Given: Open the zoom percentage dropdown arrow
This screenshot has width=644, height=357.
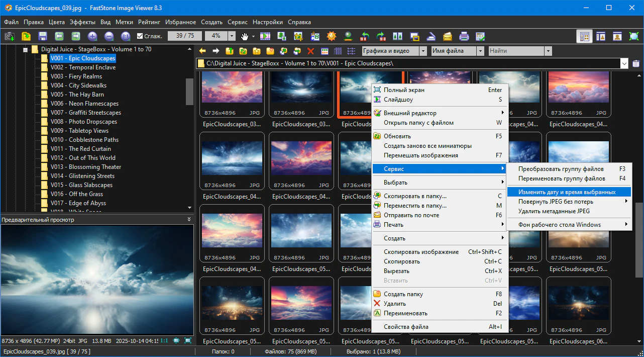Looking at the screenshot, I should [x=232, y=36].
